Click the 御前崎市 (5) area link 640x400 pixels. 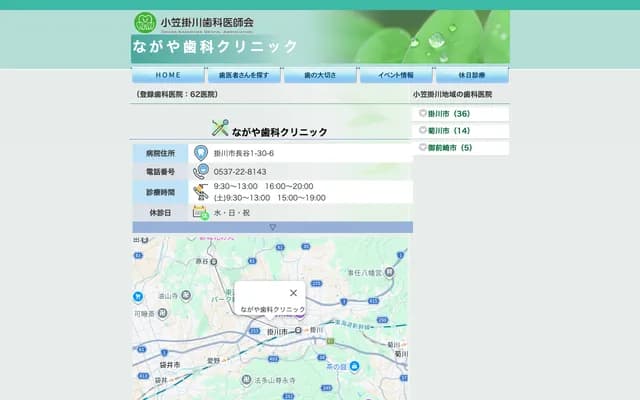(x=450, y=148)
